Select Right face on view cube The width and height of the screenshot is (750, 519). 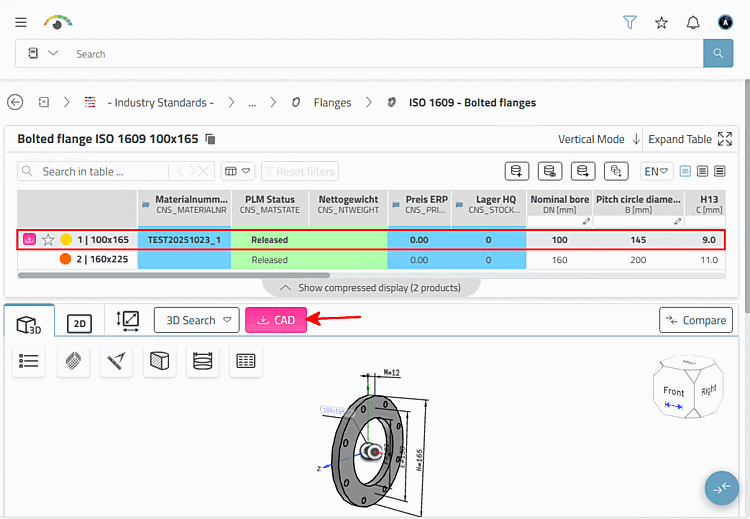(708, 390)
